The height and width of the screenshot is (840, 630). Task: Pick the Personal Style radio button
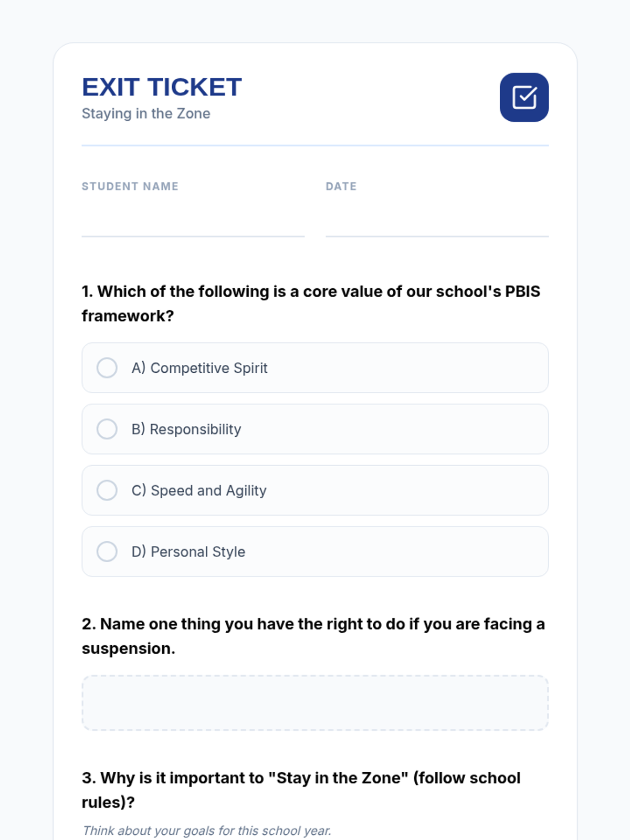coord(107,552)
